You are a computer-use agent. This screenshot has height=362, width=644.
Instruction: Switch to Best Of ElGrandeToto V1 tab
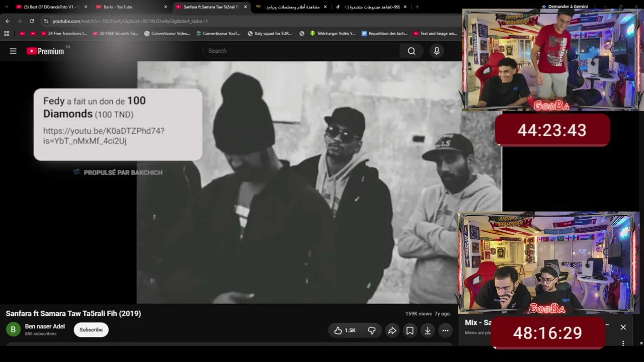51,7
